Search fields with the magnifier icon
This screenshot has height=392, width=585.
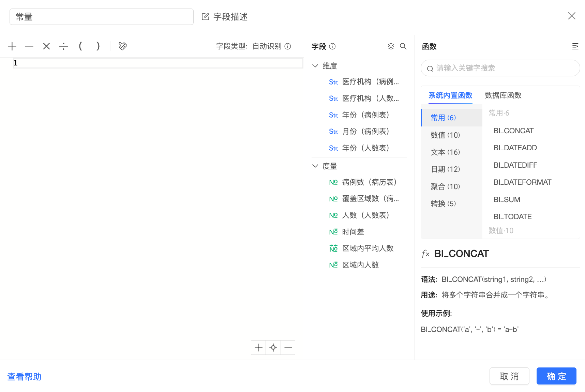[x=403, y=46]
